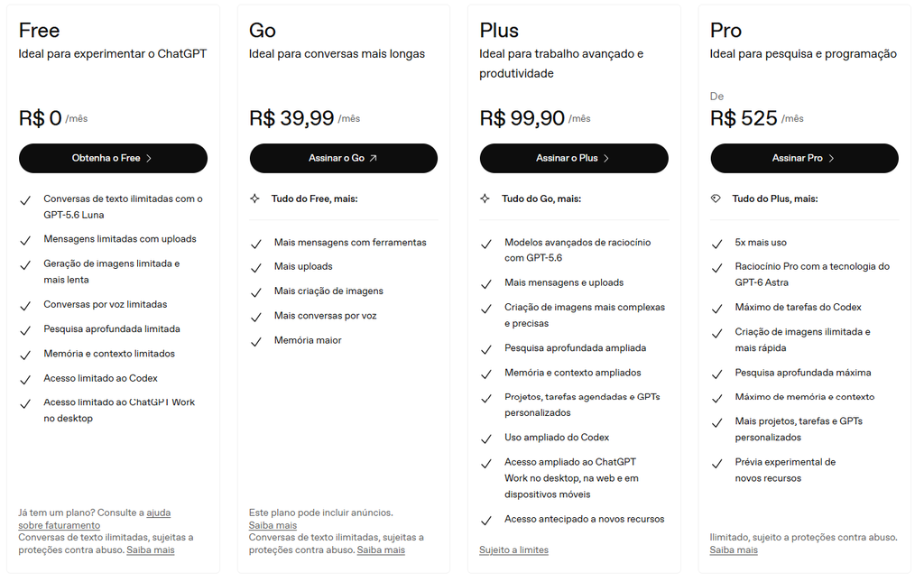Click the diamond icon beside Tudo do Plus
Screen dimensions: 924x582
[716, 199]
